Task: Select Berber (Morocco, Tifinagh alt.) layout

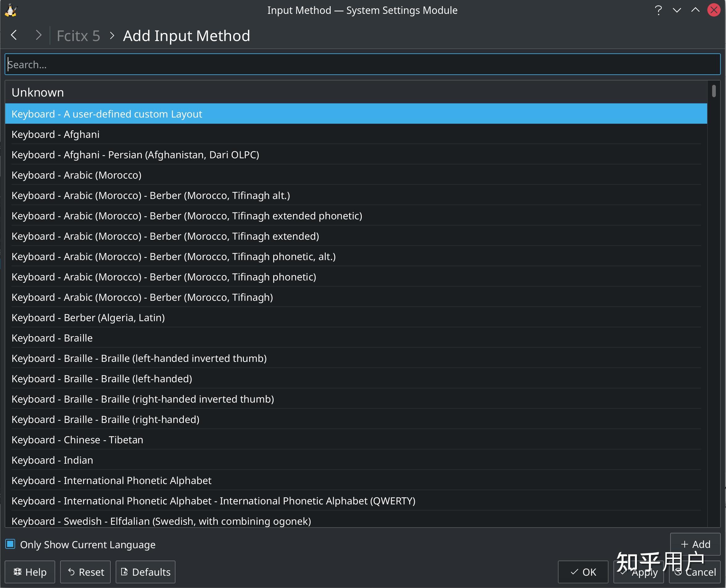Action: pos(356,195)
